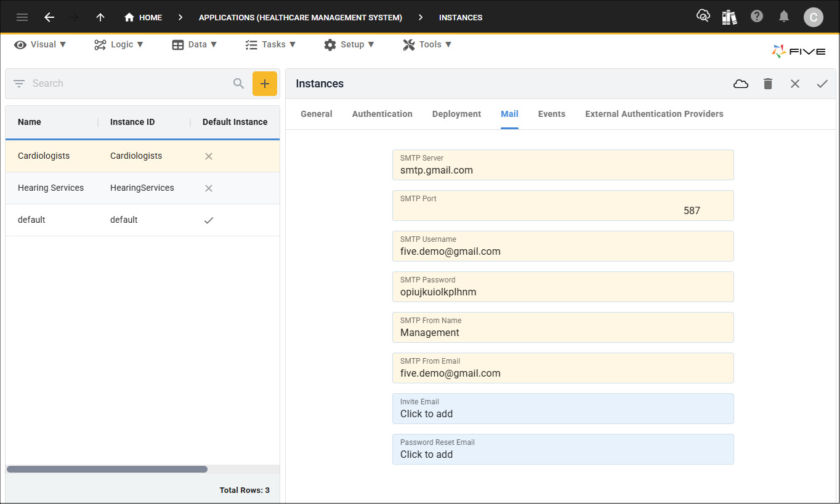The height and width of the screenshot is (504, 840).
Task: Save the instance using the checkmark icon
Action: [822, 84]
